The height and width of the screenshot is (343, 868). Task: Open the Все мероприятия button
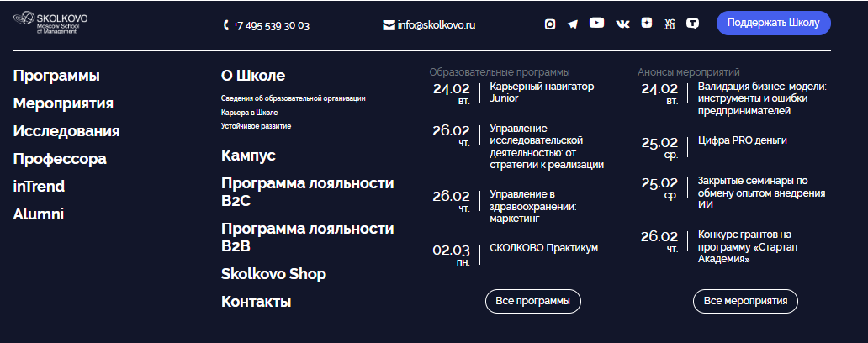745,302
